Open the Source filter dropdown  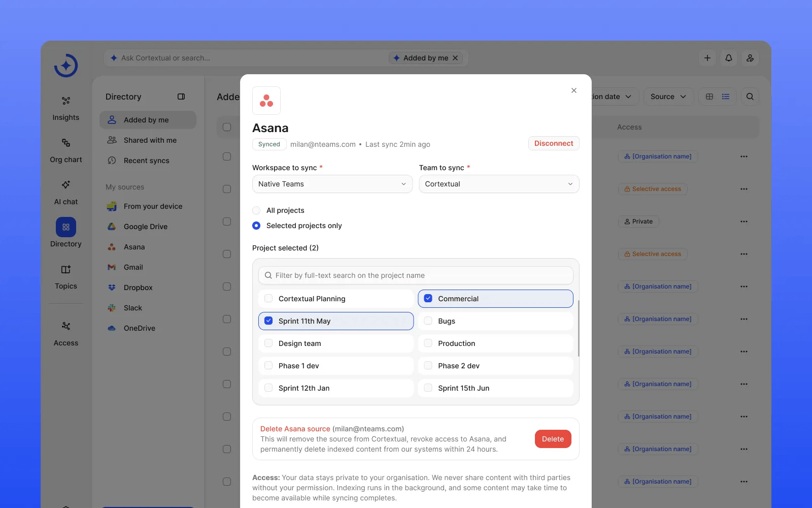[668, 97]
